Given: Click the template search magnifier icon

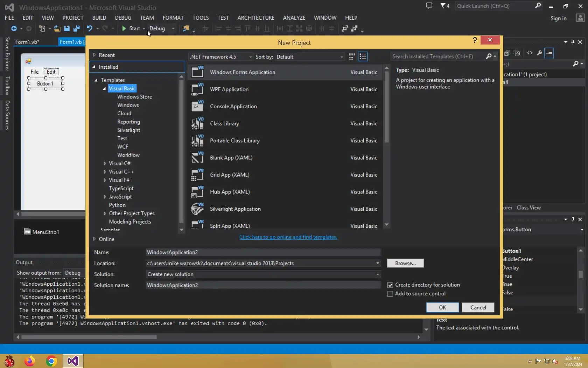Looking at the screenshot, I should pos(489,56).
